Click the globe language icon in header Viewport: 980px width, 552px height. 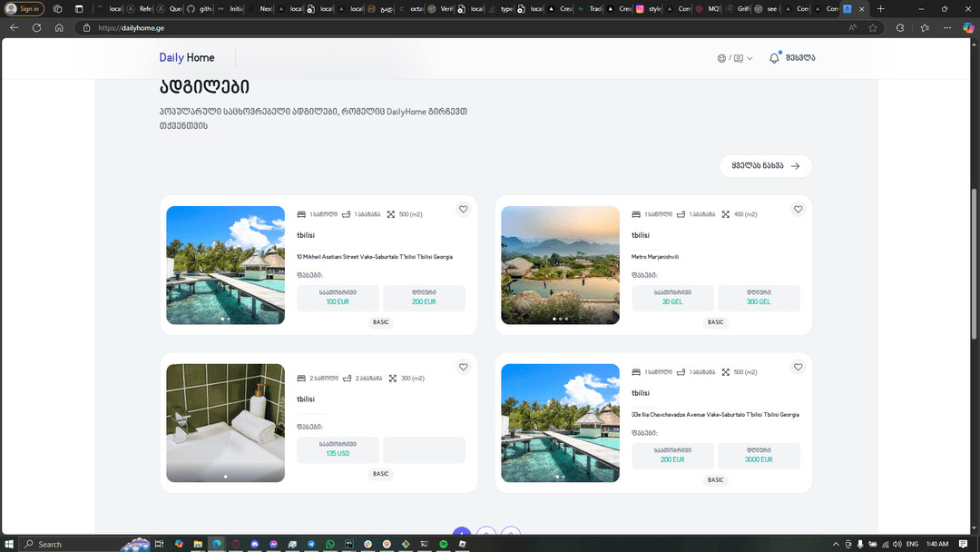click(x=721, y=57)
